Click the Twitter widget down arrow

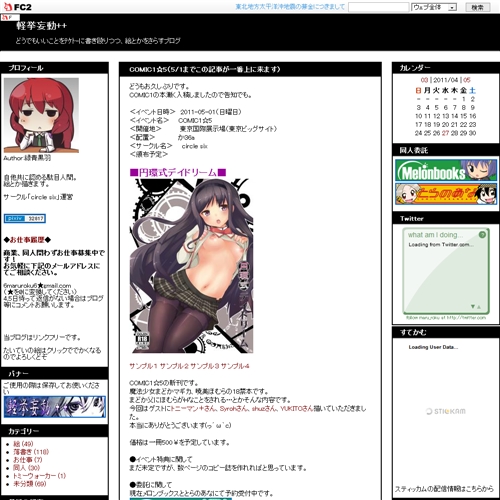tap(473, 306)
